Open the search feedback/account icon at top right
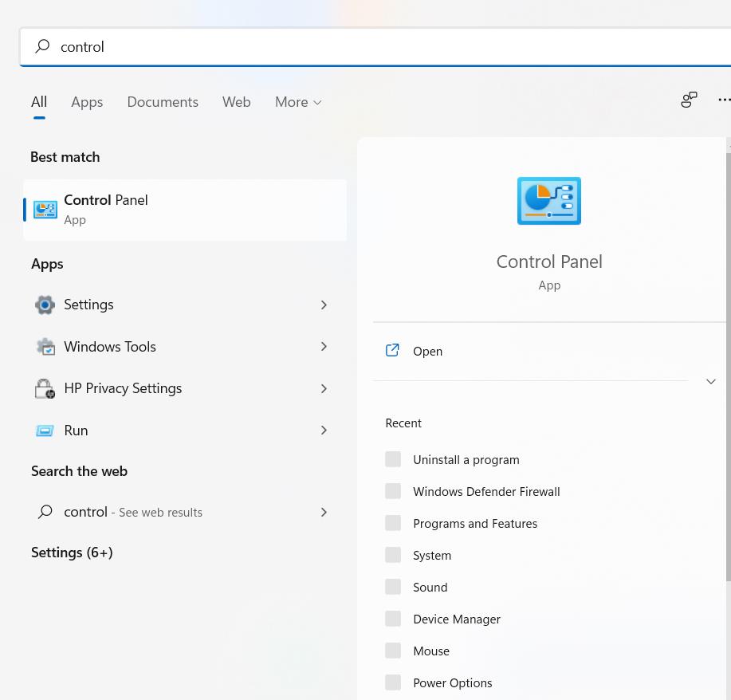This screenshot has width=731, height=700. pos(689,100)
